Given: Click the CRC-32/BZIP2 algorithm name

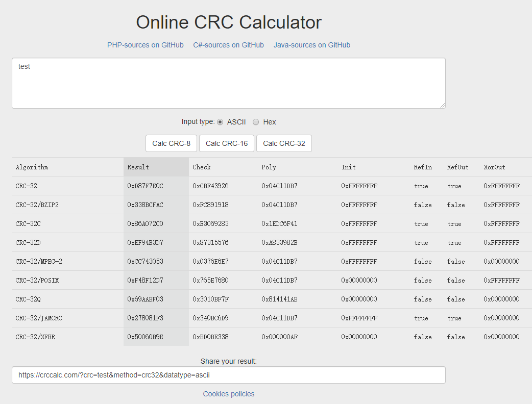Looking at the screenshot, I should (37, 205).
